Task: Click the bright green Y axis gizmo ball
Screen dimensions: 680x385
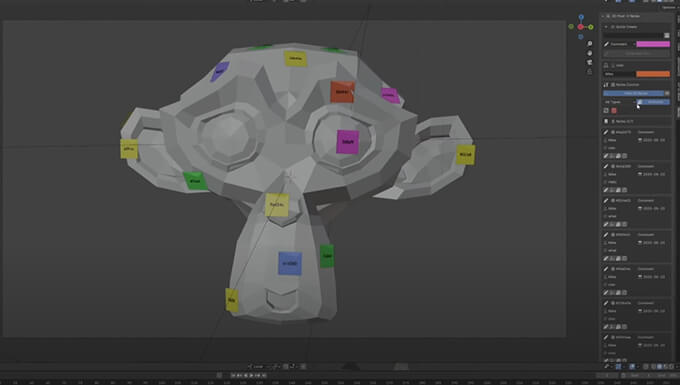Action: click(591, 27)
